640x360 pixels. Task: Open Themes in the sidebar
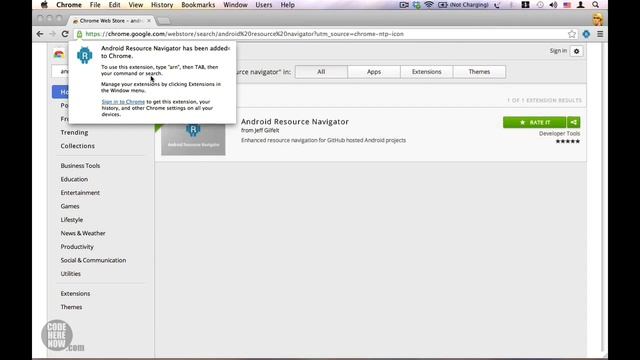point(71,307)
